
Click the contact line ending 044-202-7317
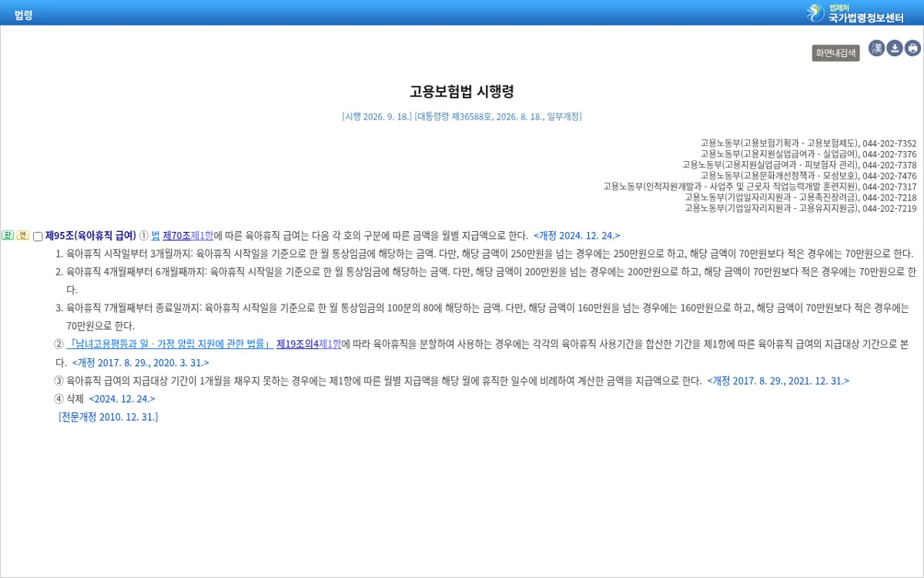tap(760, 187)
